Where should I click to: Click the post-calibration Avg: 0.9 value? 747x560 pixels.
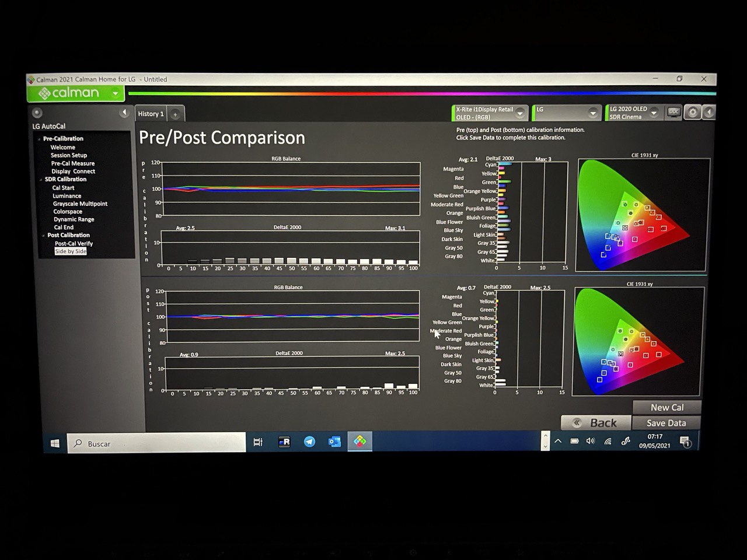(189, 355)
